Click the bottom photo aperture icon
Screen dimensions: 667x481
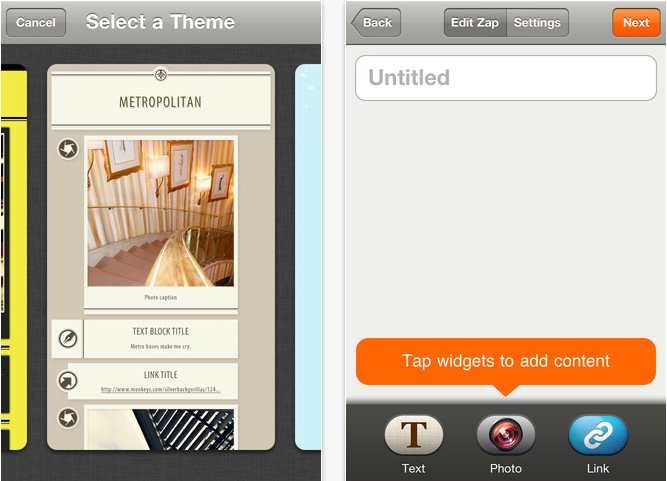(x=68, y=418)
